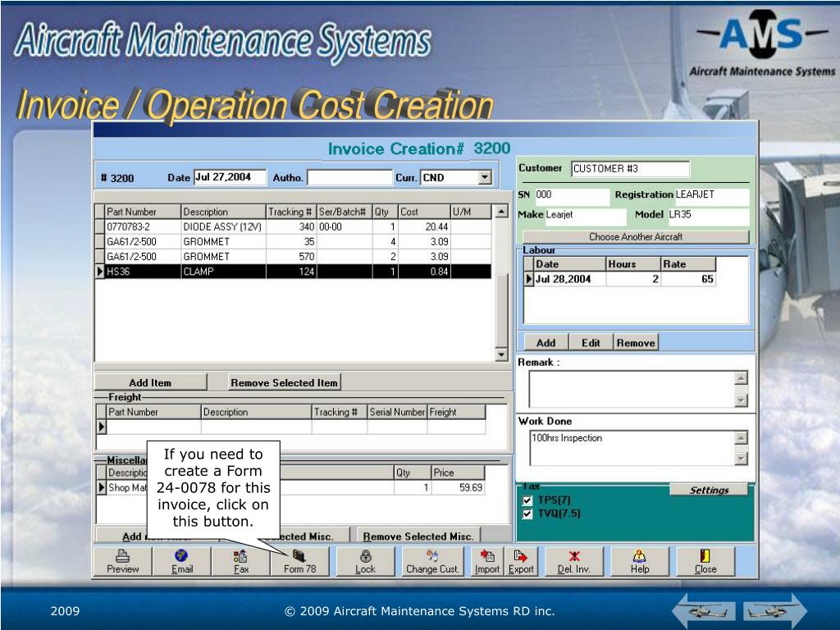Click the Remark box up scroll arrow
The height and width of the screenshot is (630, 840).
click(741, 379)
